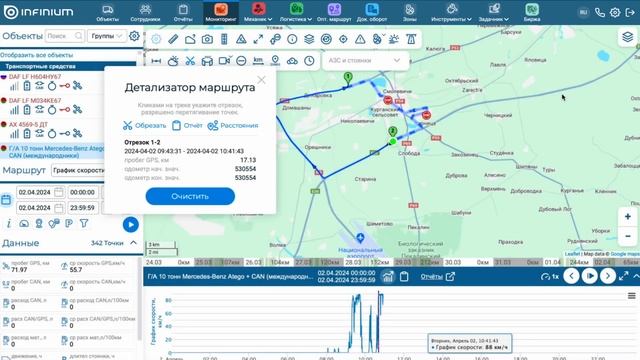The width and height of the screenshot is (640, 360).
Task: Open map settings gear in map toolbar
Action: tap(156, 39)
